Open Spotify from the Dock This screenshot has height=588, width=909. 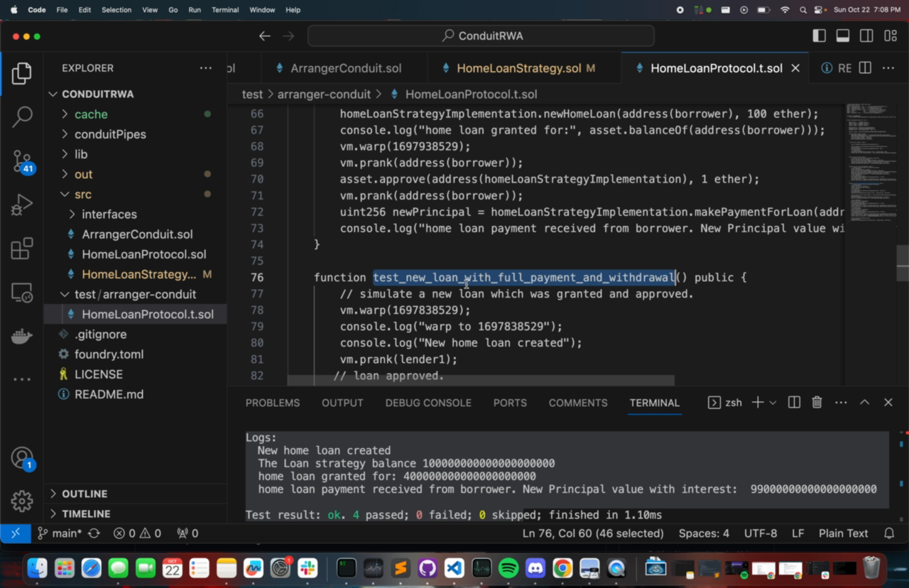(508, 568)
